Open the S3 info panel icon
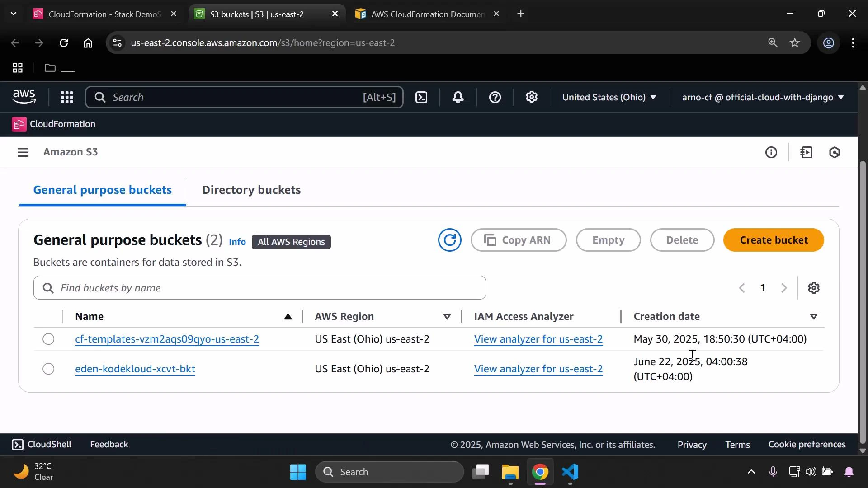This screenshot has width=868, height=488. pos(772,152)
